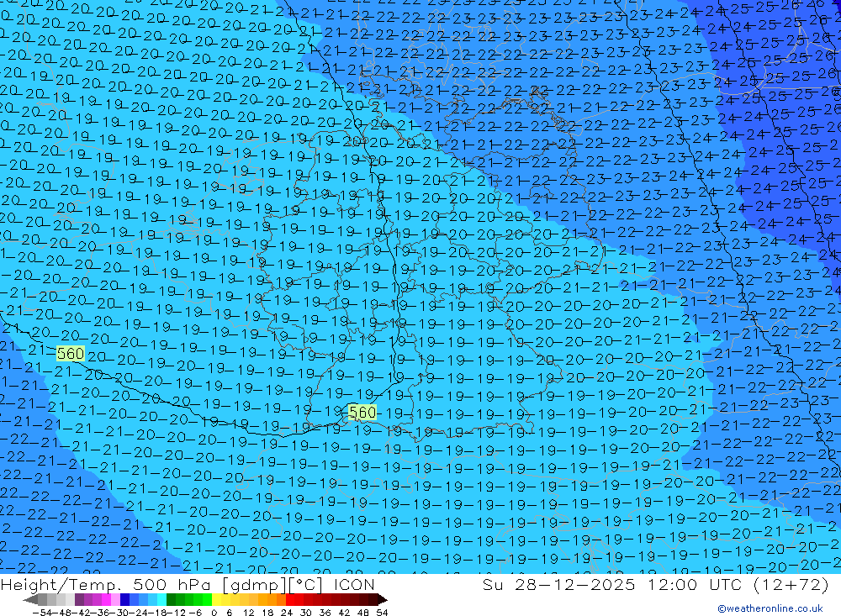841x616 pixels.
Task: Click the 560 contour label on the southern border
Action: click(x=362, y=413)
